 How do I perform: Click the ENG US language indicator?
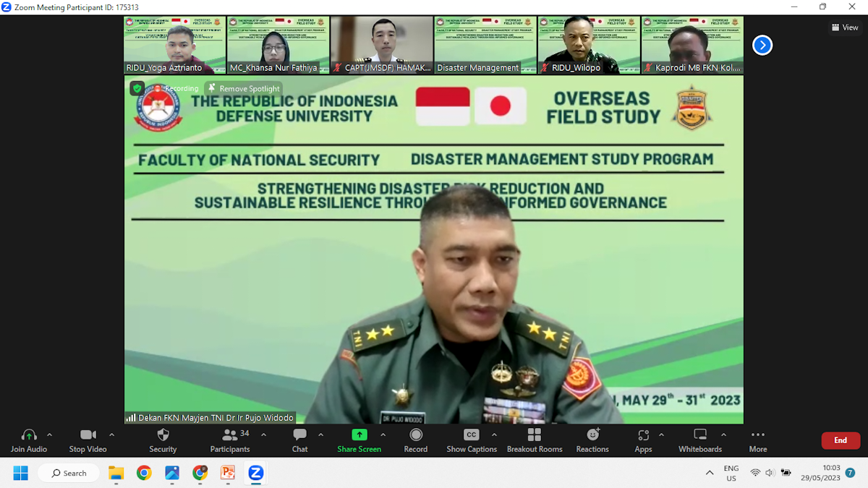731,473
